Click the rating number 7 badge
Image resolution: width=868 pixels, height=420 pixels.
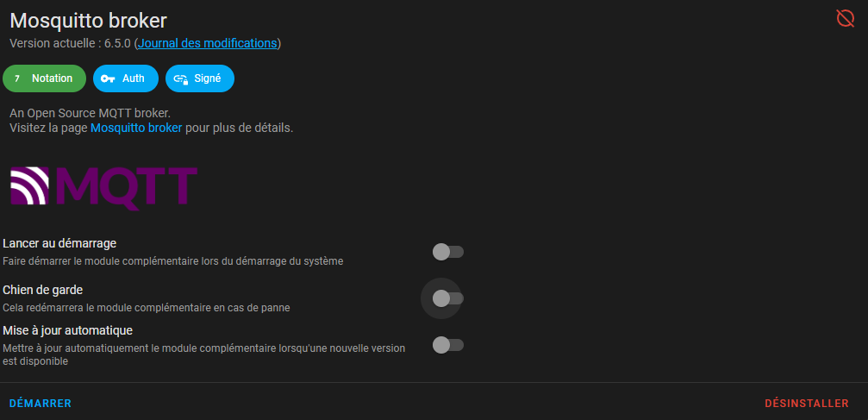[17, 78]
